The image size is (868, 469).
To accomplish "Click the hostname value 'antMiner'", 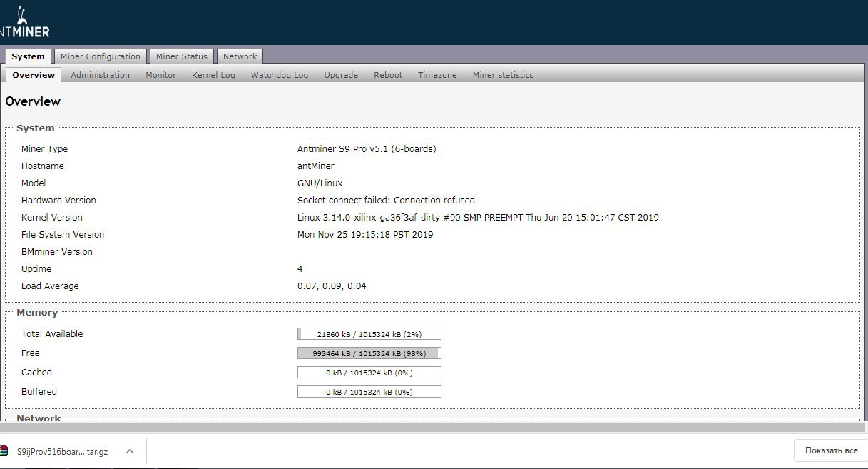I will pos(316,166).
